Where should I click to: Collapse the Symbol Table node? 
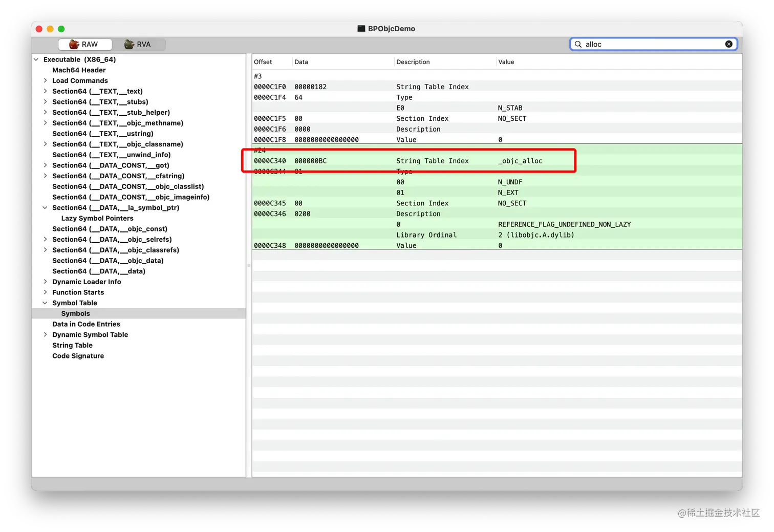tap(45, 303)
